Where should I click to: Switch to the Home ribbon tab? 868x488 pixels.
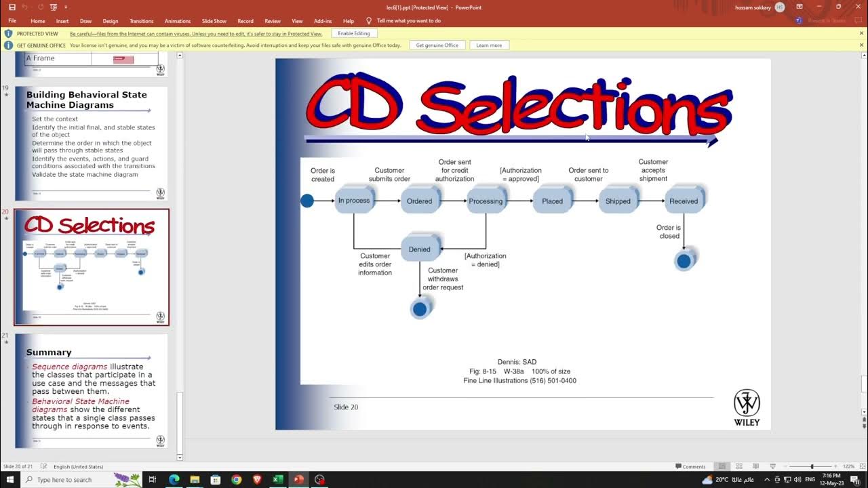tap(37, 21)
